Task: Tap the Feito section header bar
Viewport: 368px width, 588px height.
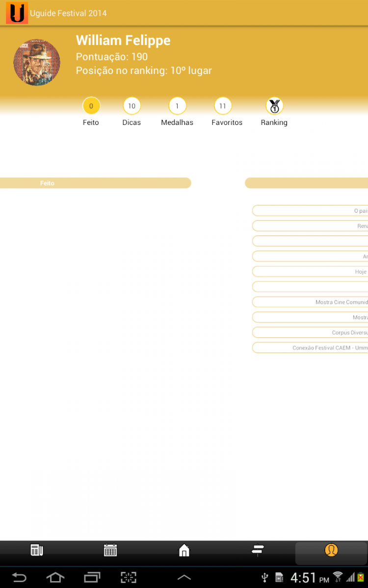Action: click(x=95, y=183)
